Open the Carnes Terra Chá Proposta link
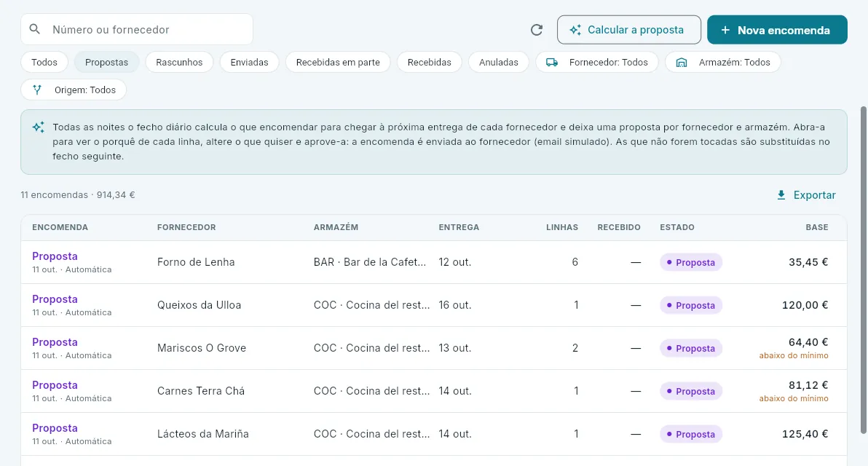868x466 pixels. click(55, 385)
